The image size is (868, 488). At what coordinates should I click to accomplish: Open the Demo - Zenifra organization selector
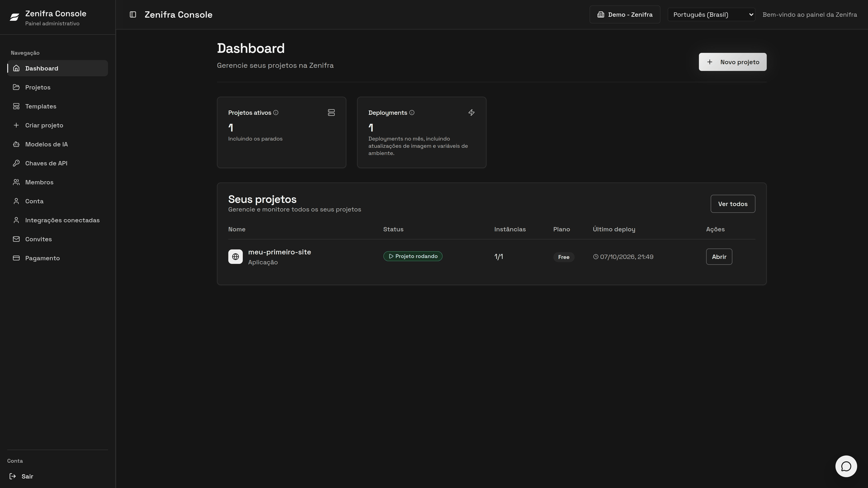pyautogui.click(x=625, y=14)
